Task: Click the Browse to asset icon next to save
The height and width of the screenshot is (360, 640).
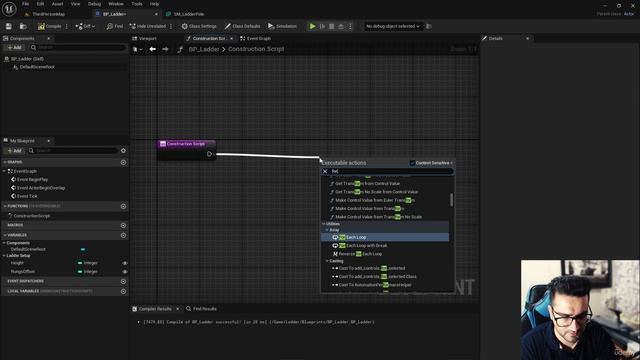Action: tap(23, 26)
